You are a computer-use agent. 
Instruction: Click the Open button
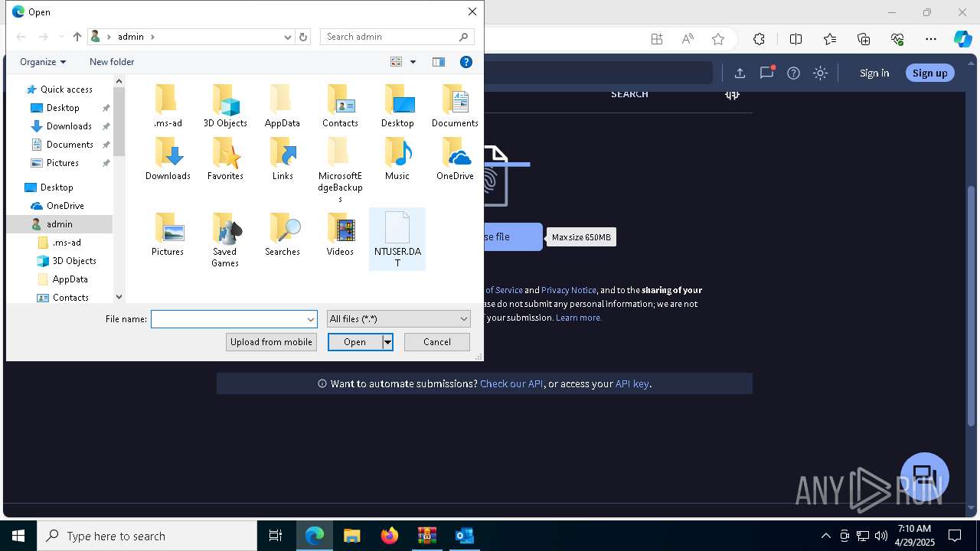355,342
